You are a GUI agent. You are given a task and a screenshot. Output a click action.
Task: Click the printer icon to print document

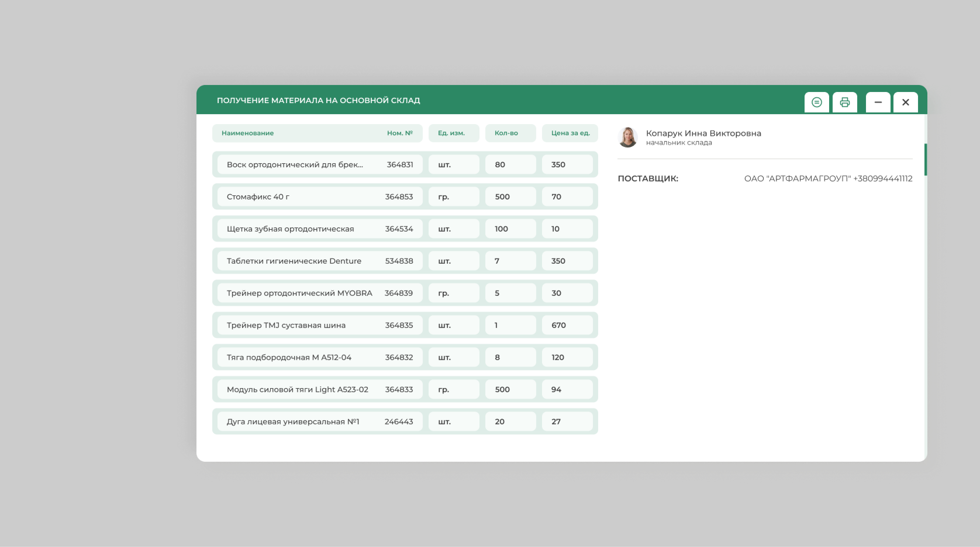(x=845, y=102)
